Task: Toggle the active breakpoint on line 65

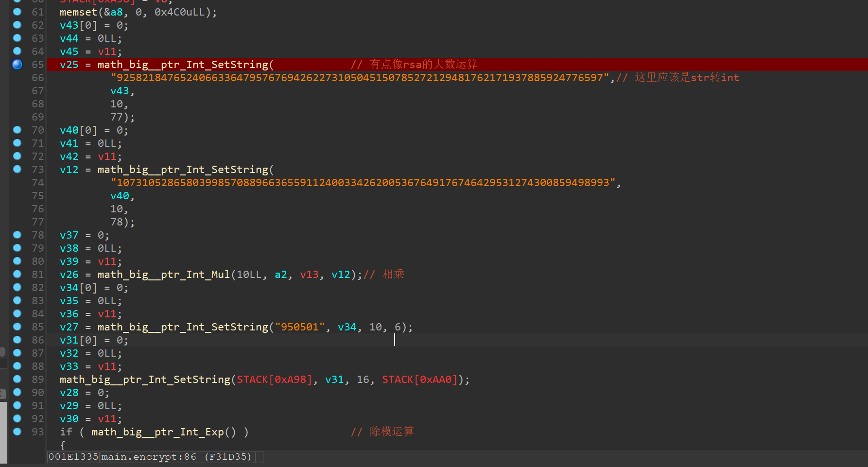Action: [x=17, y=64]
